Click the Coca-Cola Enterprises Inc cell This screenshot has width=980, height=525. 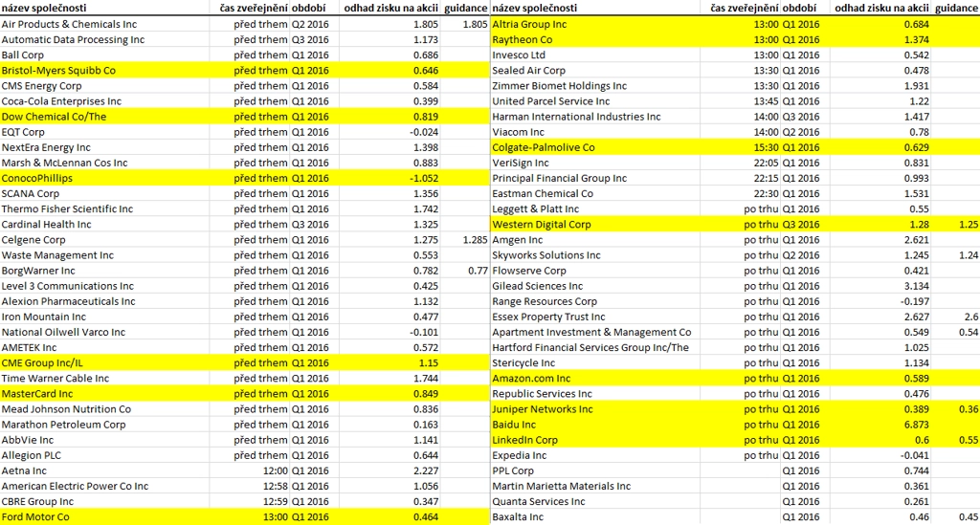pyautogui.click(x=105, y=101)
